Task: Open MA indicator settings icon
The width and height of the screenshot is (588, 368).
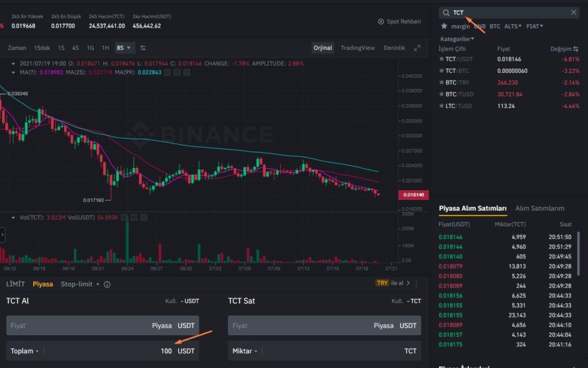Action: (x=177, y=72)
